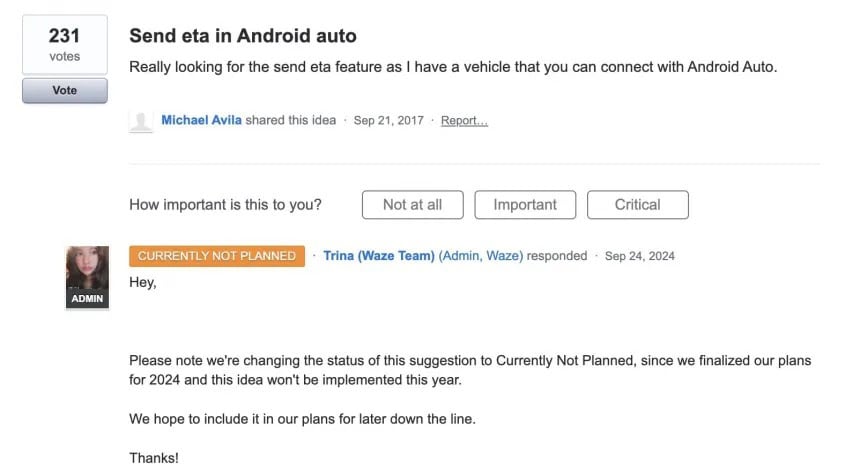Viewport: 860px width, 473px height.
Task: Open Michael Avila's profile name link
Action: click(x=201, y=121)
